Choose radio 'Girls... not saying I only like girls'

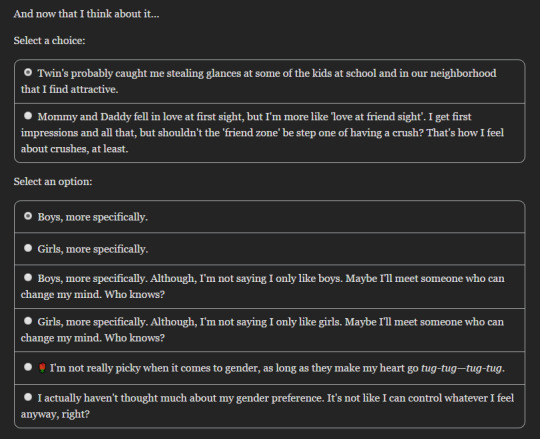click(28, 321)
